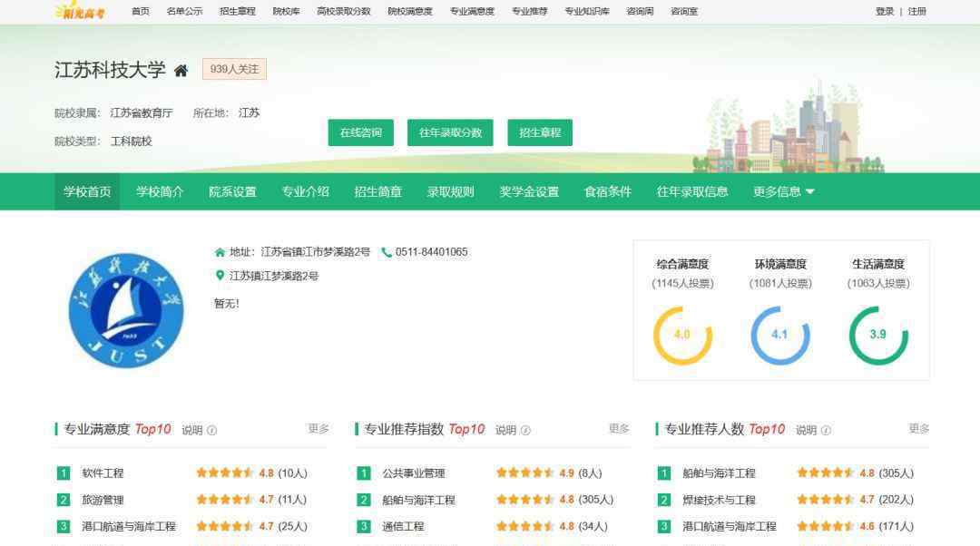The image size is (980, 546).
Task: Click the home icon beside 江苏科技大学
Action: 181,71
